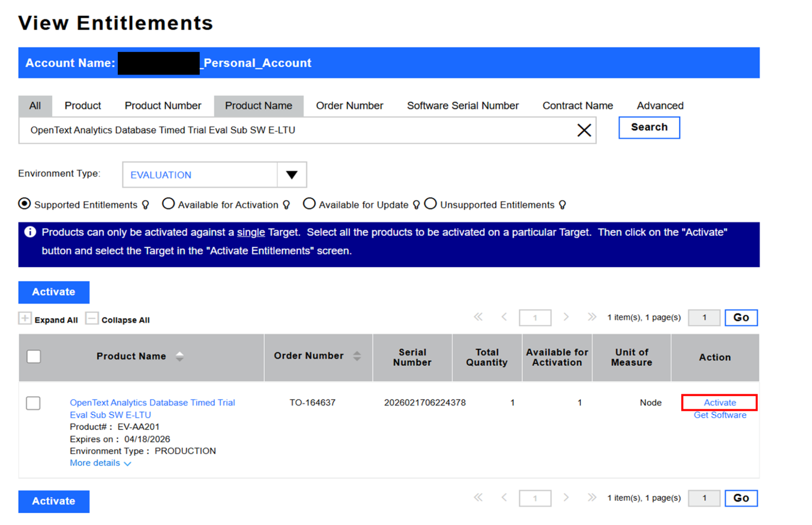The image size is (812, 525).
Task: Switch to the Order Number search tab
Action: pos(349,106)
